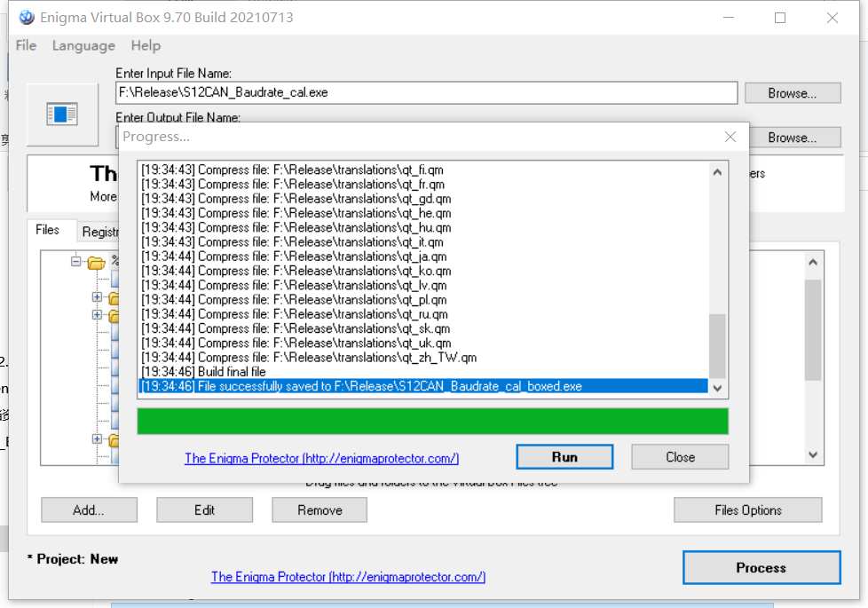Open the Help menu
The height and width of the screenshot is (608, 868).
[x=146, y=45]
